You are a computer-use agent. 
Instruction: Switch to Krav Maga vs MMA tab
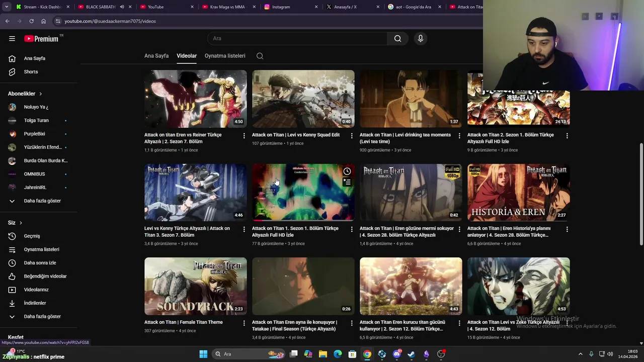(227, 7)
